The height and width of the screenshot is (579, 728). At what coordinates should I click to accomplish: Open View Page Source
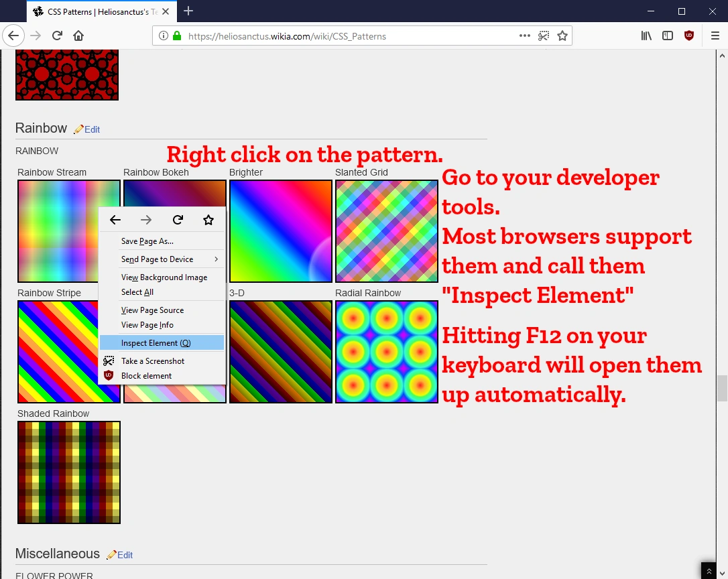coord(162,310)
